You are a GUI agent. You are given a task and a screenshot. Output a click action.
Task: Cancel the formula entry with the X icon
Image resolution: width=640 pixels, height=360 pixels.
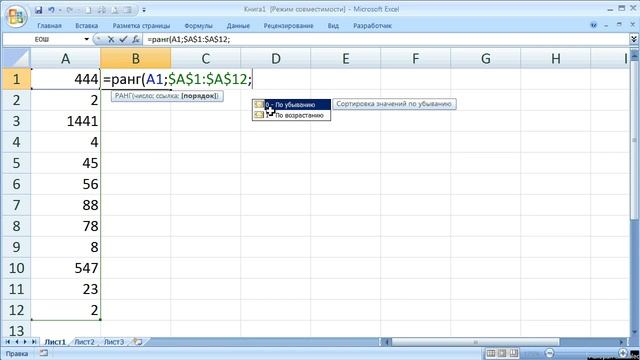111,40
